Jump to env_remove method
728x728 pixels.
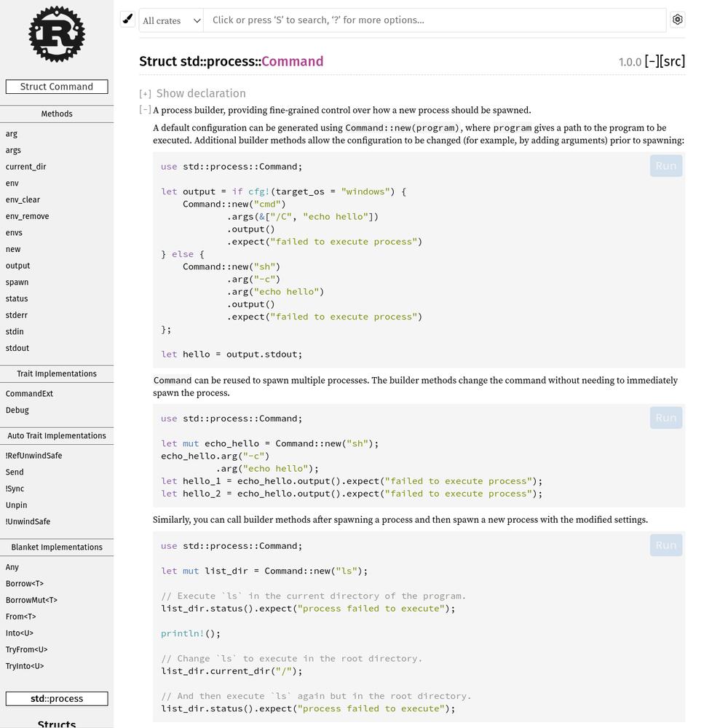coord(28,216)
